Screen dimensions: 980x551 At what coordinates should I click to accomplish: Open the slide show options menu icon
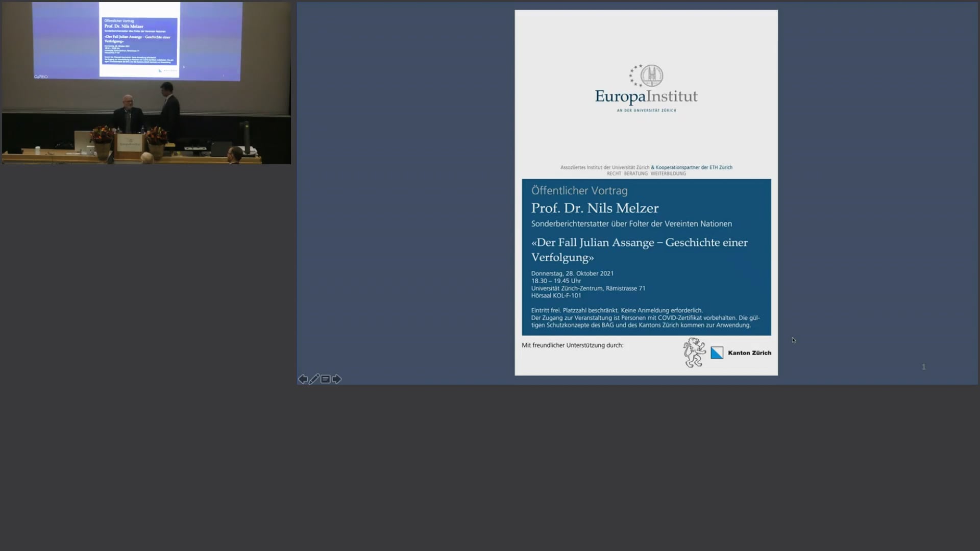click(x=325, y=379)
